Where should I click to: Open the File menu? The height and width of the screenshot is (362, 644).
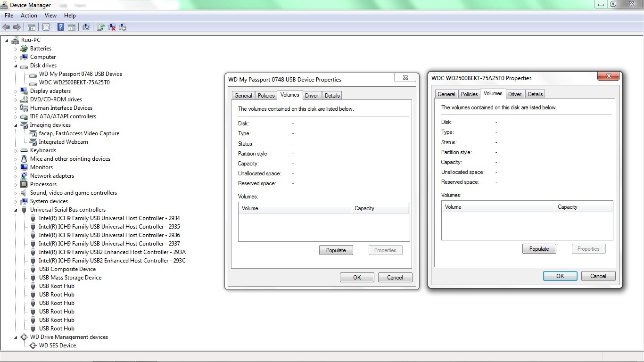tap(9, 16)
